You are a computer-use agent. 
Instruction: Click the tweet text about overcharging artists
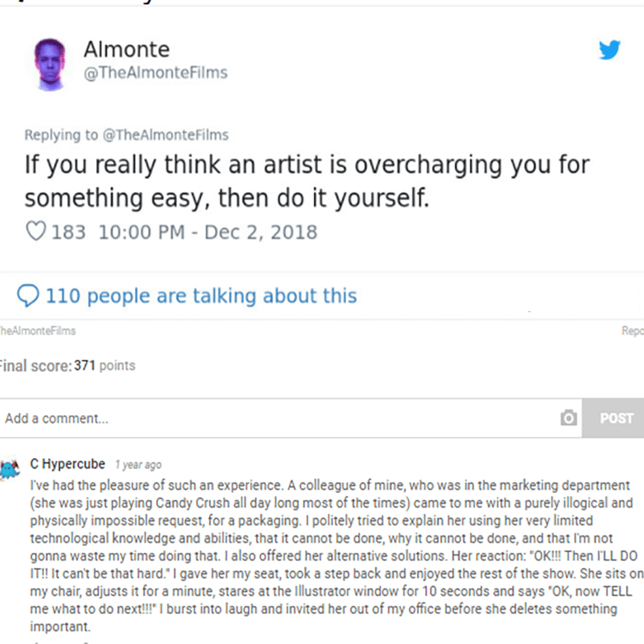(x=306, y=182)
